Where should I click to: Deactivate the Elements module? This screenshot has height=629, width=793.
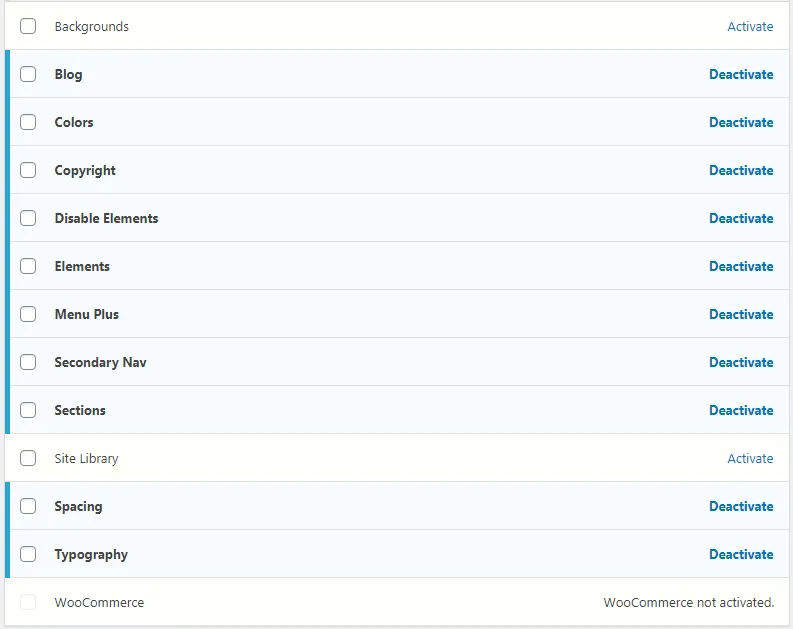741,266
